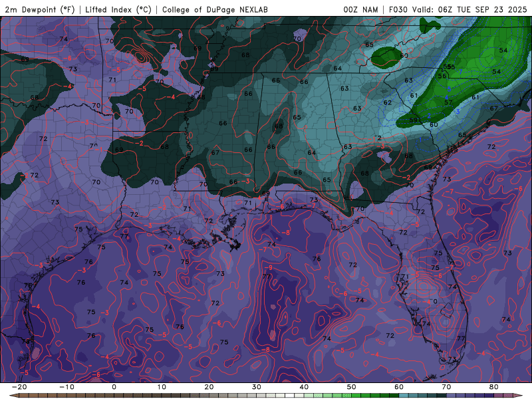Click the '80' color scale label
Image resolution: width=532 pixels, height=399 pixels.
(494, 387)
